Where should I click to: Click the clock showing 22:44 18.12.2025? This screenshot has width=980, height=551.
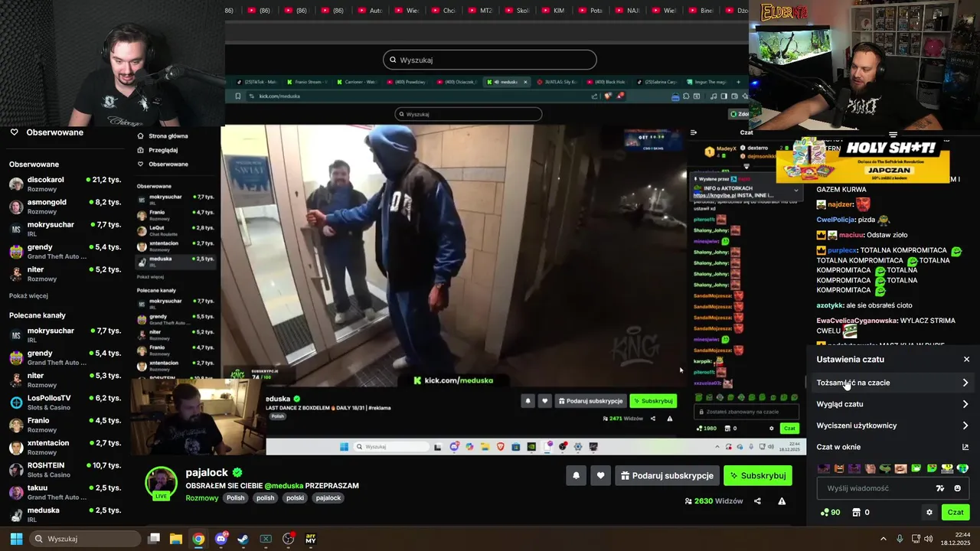click(956, 539)
